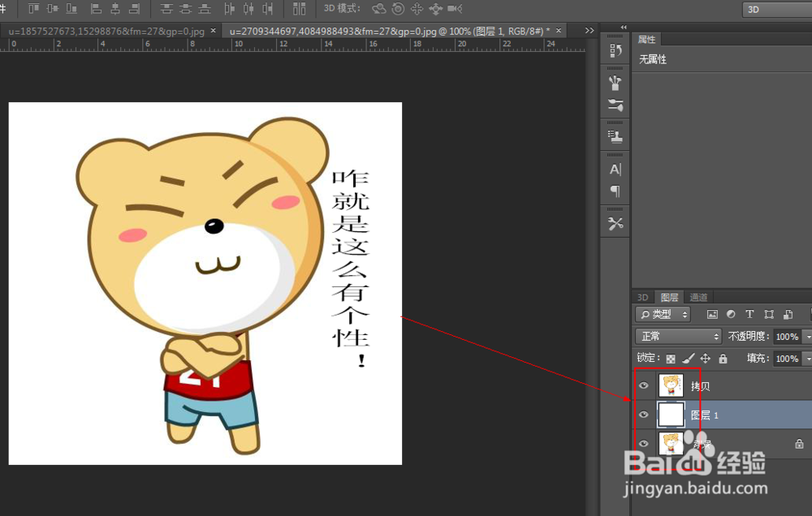This screenshot has height=516, width=812.
Task: Click the align vertical centers icon
Action: (x=53, y=8)
